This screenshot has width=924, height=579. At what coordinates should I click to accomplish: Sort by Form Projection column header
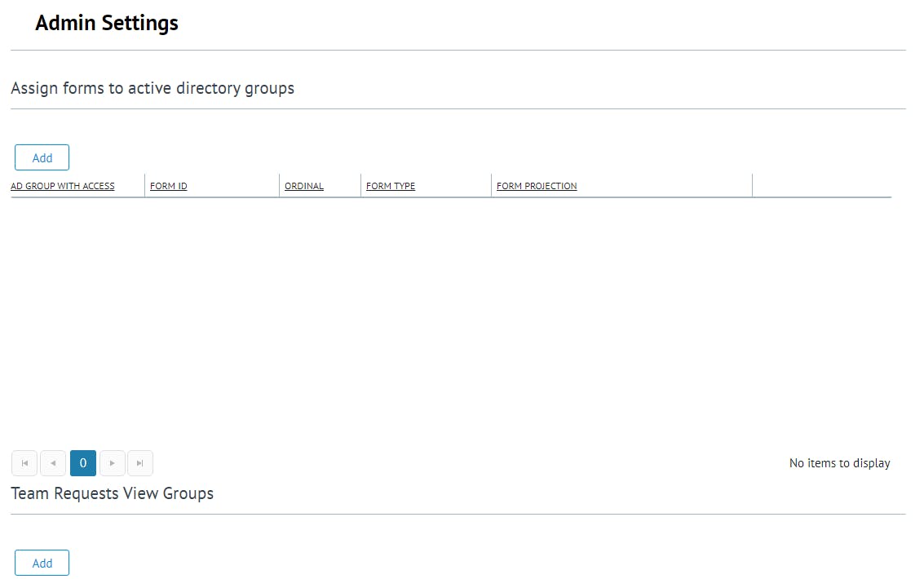pyautogui.click(x=537, y=186)
